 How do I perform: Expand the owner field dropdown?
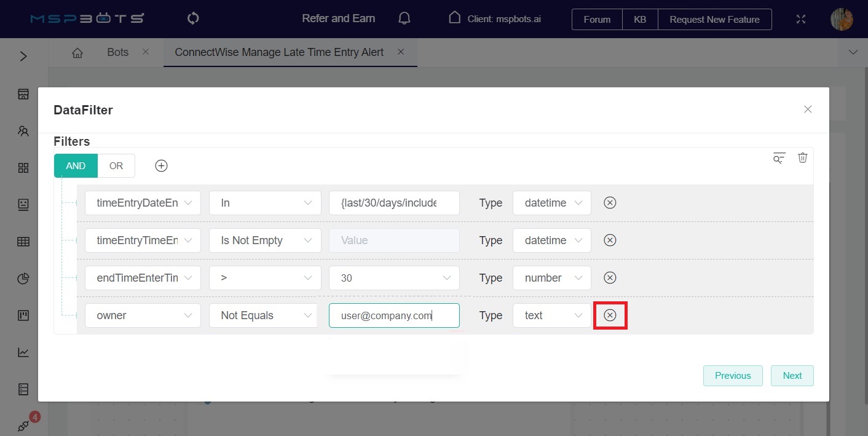(x=143, y=315)
